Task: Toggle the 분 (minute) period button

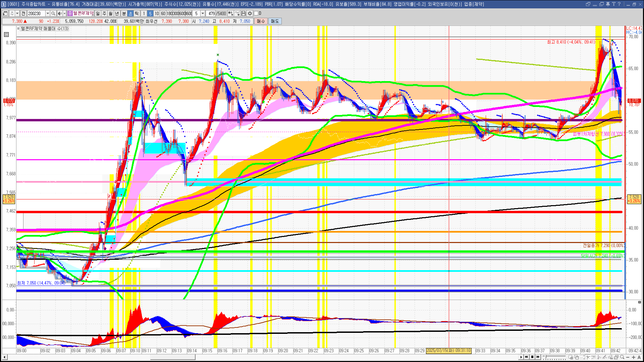Action: click(124, 13)
